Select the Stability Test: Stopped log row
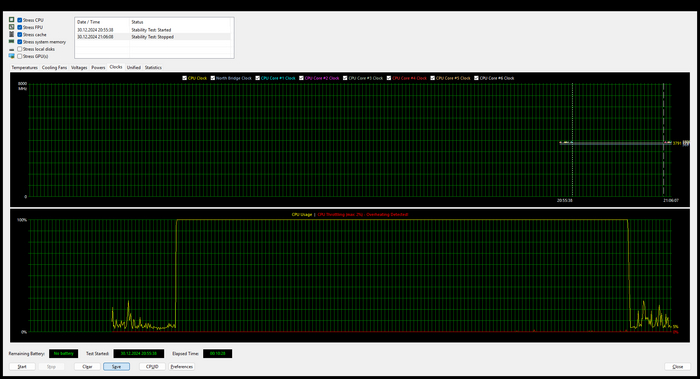This screenshot has width=700, height=379. tap(154, 37)
